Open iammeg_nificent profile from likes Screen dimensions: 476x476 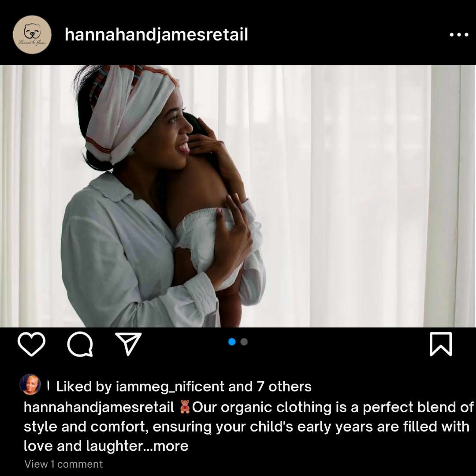[170, 387]
